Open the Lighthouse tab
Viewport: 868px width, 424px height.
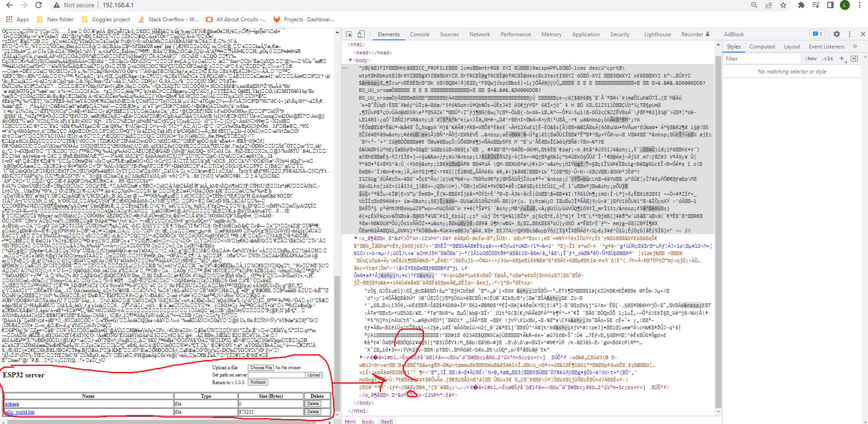tap(657, 34)
